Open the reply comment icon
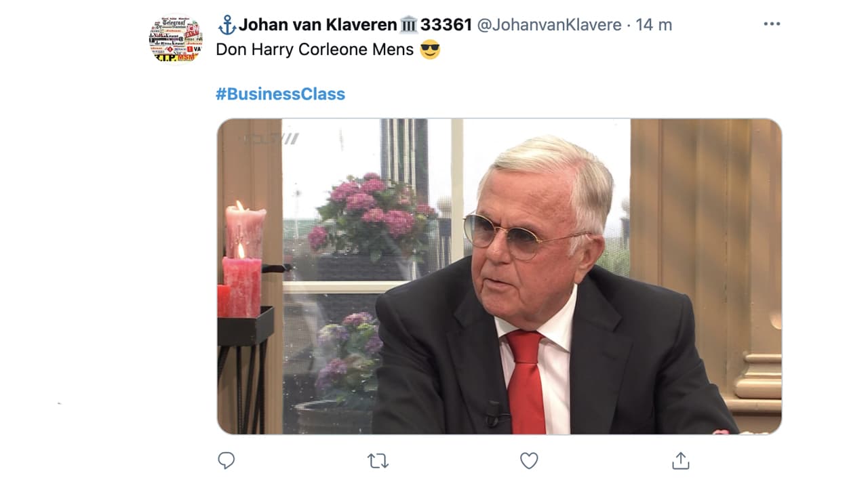The height and width of the screenshot is (488, 868). click(x=226, y=461)
